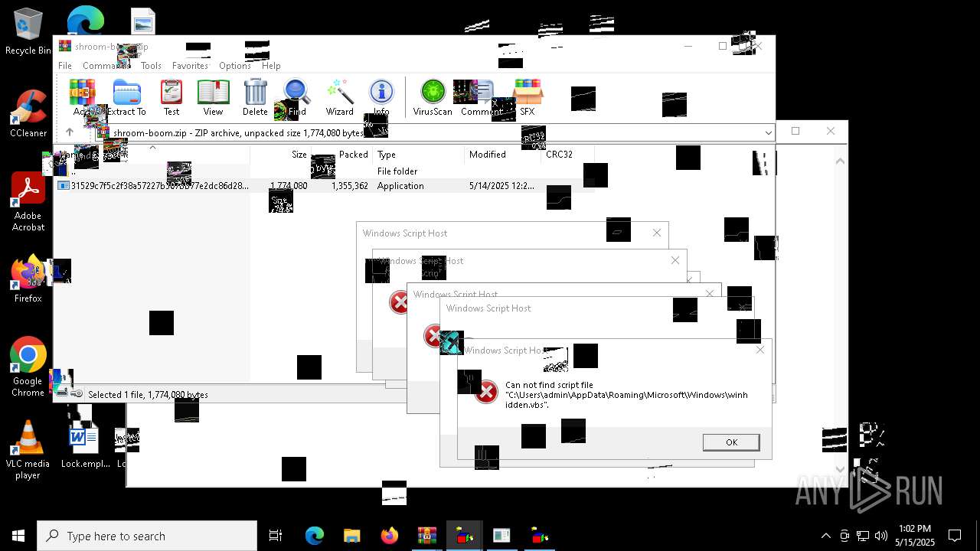Open the Favorites menu in WinRAR
Viewport: 980px width, 551px height.
tap(190, 66)
